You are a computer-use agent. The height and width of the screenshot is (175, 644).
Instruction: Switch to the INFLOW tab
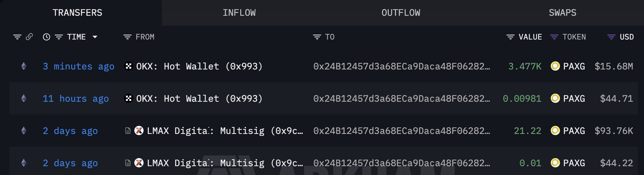(239, 13)
